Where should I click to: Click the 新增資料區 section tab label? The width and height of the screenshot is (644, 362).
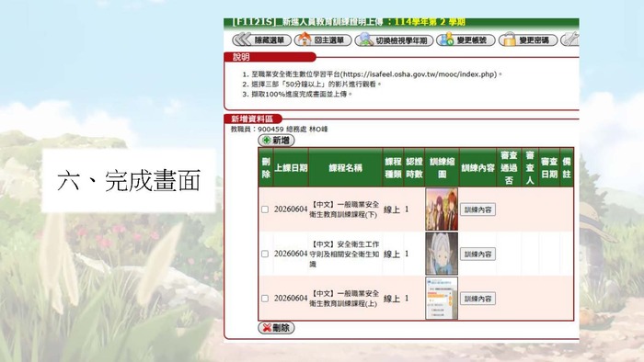(x=252, y=119)
